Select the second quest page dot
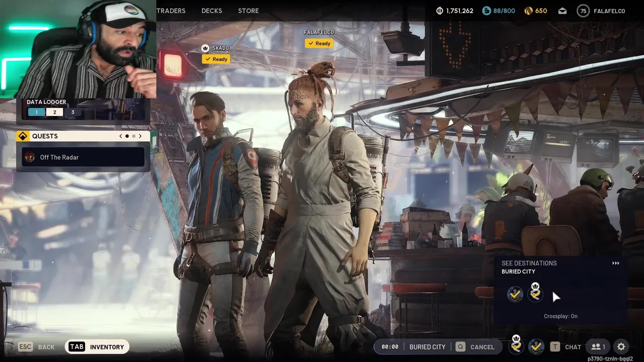This screenshot has height=362, width=644. pyautogui.click(x=134, y=136)
